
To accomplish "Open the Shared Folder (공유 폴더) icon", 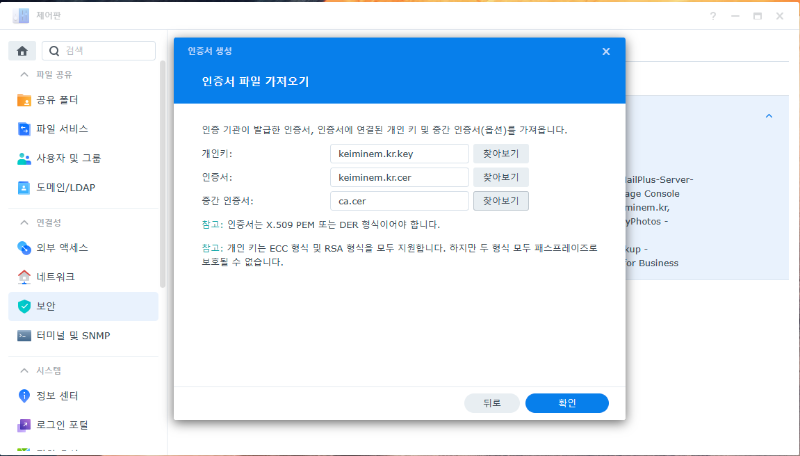I will click(x=25, y=100).
